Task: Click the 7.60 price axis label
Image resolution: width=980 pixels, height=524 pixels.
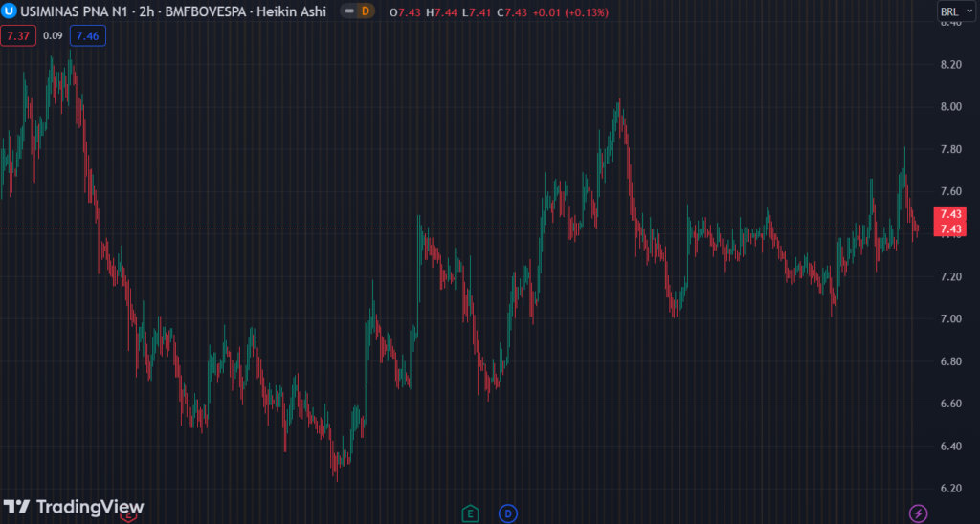Action: pos(950,192)
